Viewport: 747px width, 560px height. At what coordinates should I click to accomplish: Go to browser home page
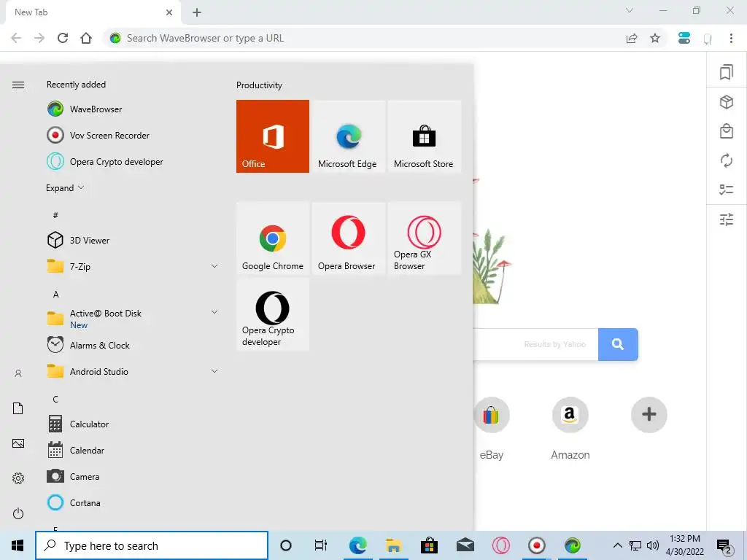click(86, 38)
